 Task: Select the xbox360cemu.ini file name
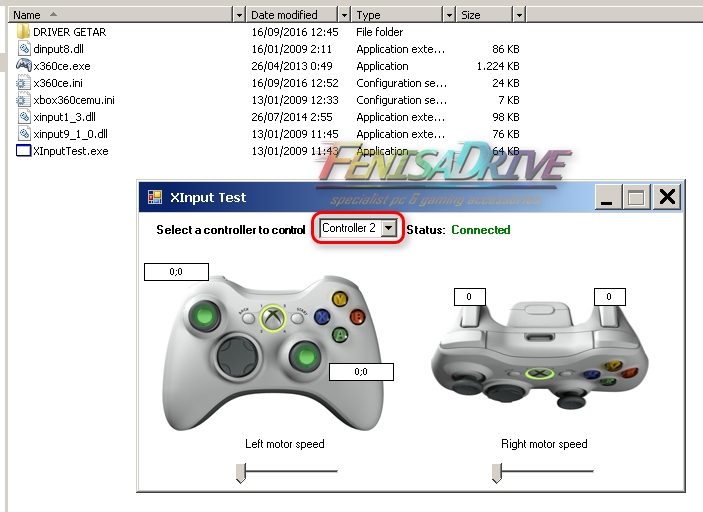click(x=74, y=100)
